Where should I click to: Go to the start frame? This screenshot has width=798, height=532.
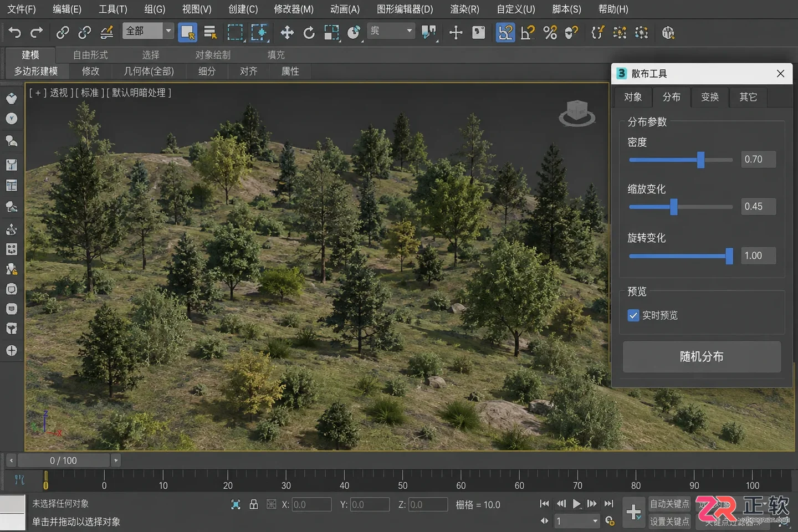(x=544, y=504)
